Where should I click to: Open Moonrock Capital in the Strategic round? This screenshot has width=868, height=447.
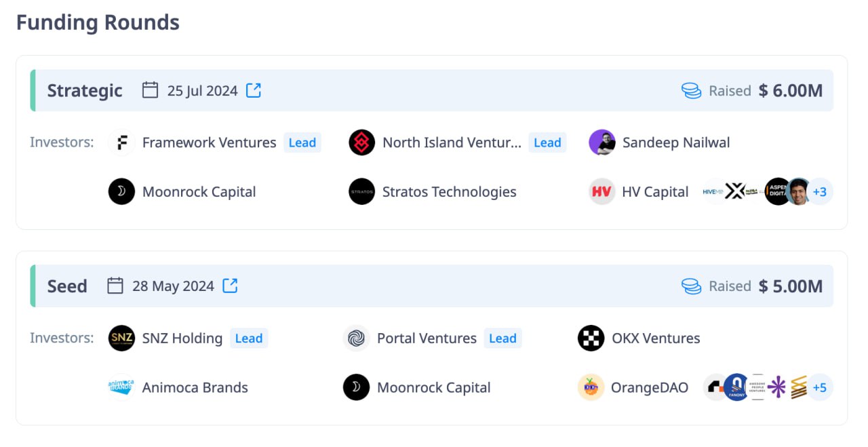[x=199, y=192]
